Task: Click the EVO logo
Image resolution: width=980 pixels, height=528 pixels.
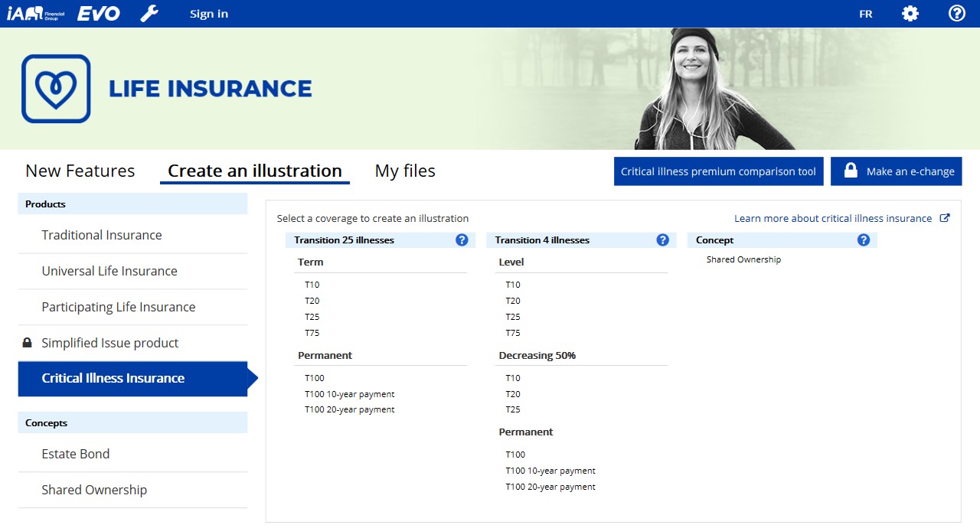Action: pos(98,14)
